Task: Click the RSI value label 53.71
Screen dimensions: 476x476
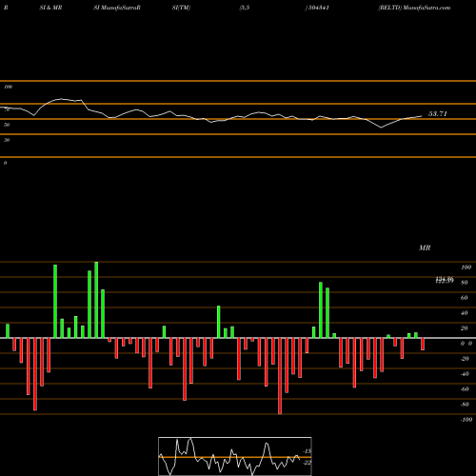Action: 438,113
